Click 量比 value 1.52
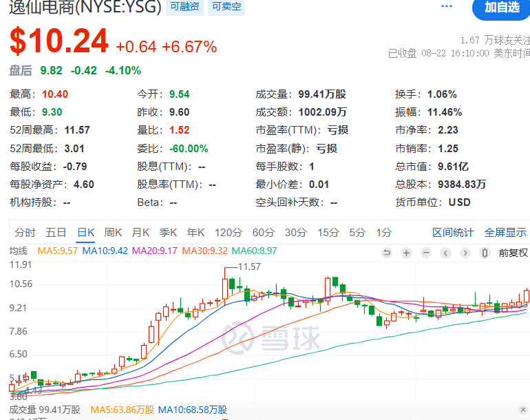 179,130
